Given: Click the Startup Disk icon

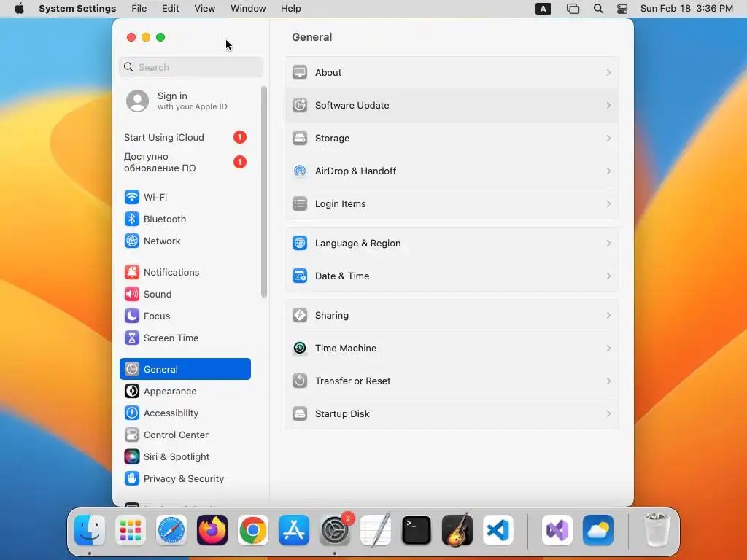Looking at the screenshot, I should pyautogui.click(x=300, y=414).
